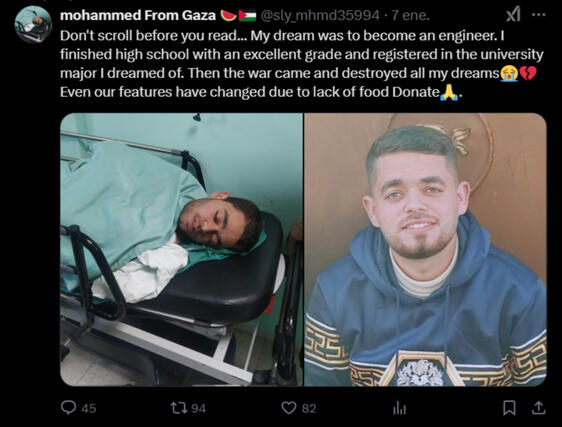Click the 7 ene. post date
562x427 pixels.
(x=410, y=15)
